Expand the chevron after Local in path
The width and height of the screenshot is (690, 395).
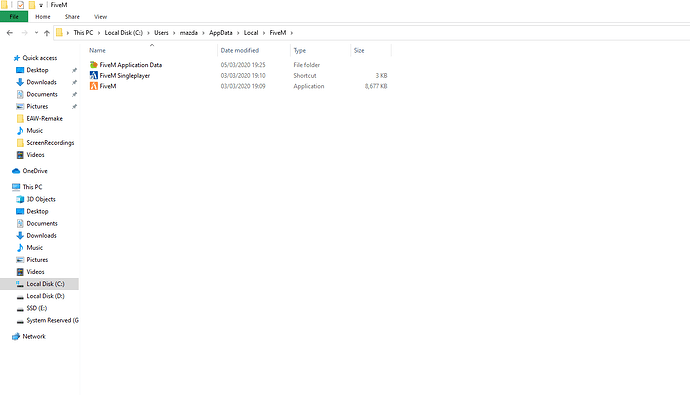click(264, 33)
